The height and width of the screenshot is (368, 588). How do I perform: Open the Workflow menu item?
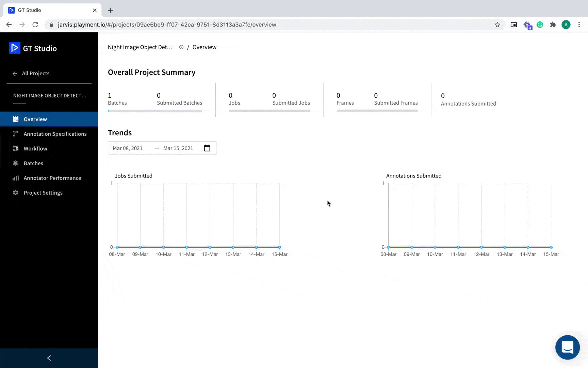pyautogui.click(x=49, y=149)
